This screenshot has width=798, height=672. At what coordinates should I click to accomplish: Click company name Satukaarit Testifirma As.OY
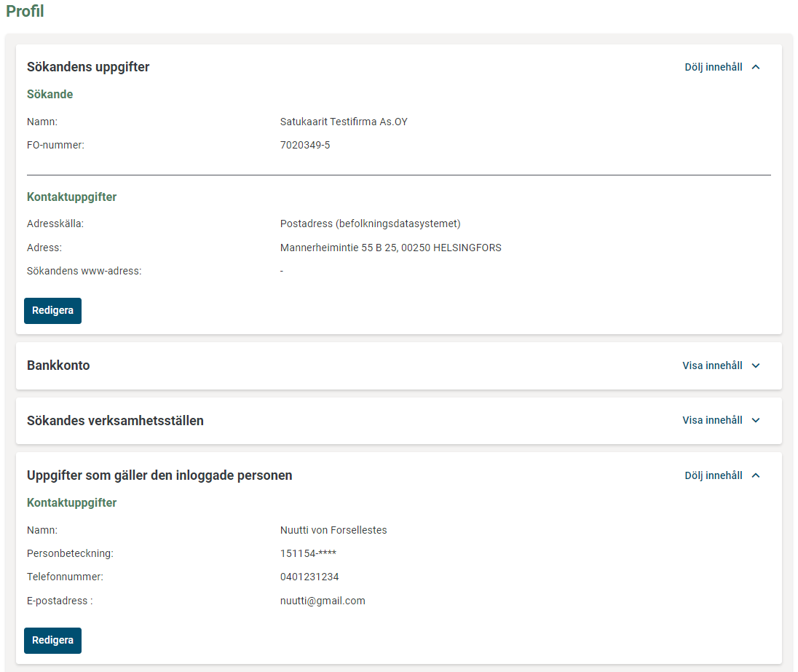(344, 122)
